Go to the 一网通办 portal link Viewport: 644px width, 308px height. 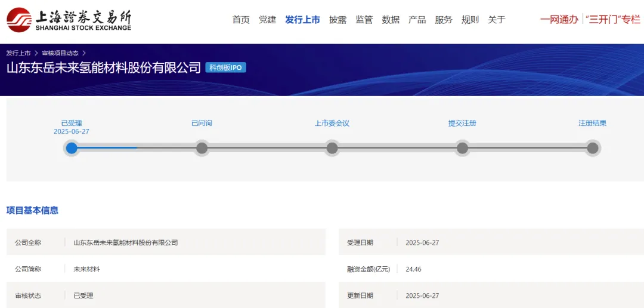coord(559,19)
